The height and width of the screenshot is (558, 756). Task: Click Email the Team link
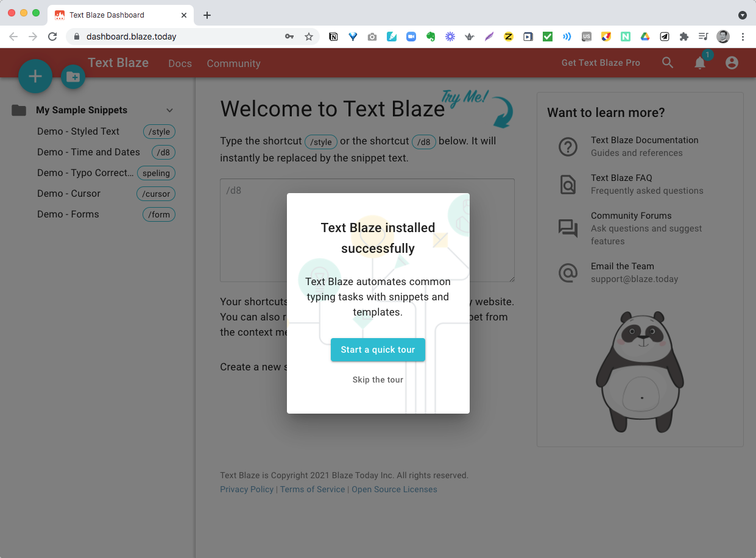point(623,266)
